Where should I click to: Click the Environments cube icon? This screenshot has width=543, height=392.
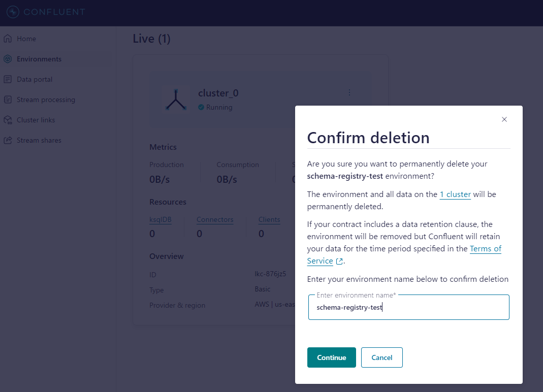(x=8, y=59)
